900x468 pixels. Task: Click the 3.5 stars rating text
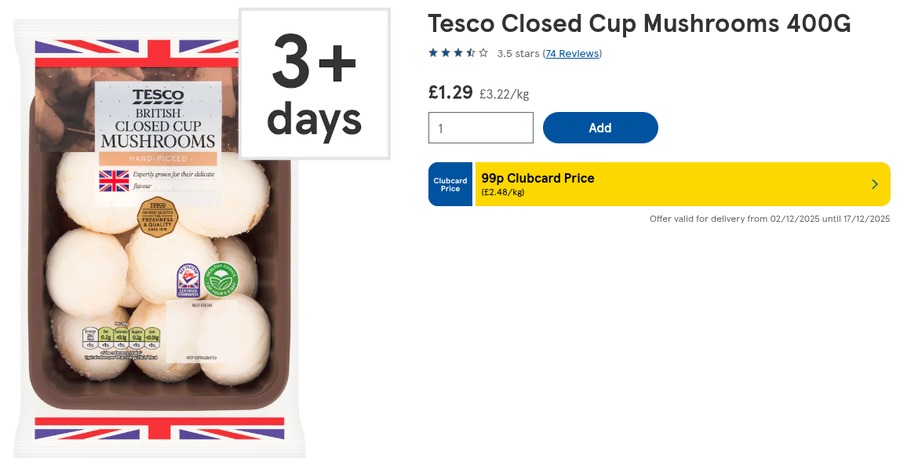point(517,54)
